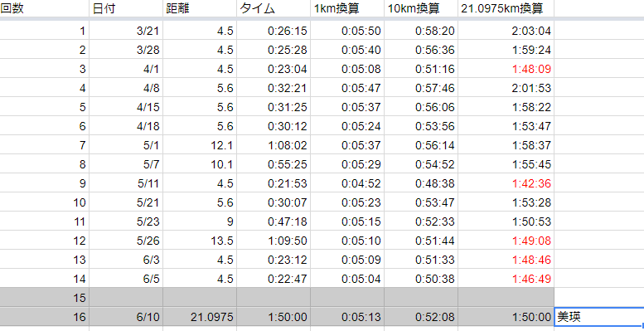
Task: Click half-marathon cell 1:59:24
Action: [506, 49]
